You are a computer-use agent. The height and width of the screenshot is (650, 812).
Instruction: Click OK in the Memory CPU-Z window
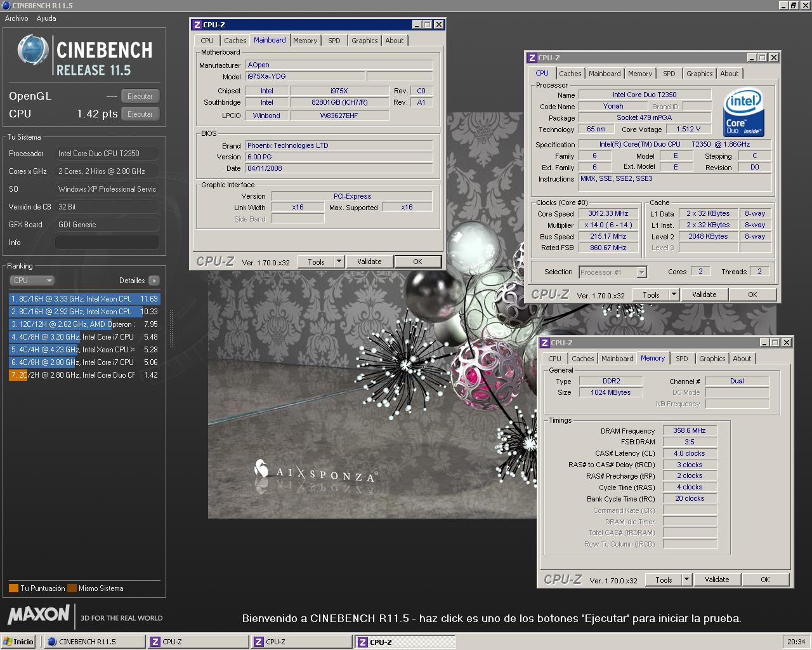pyautogui.click(x=765, y=580)
